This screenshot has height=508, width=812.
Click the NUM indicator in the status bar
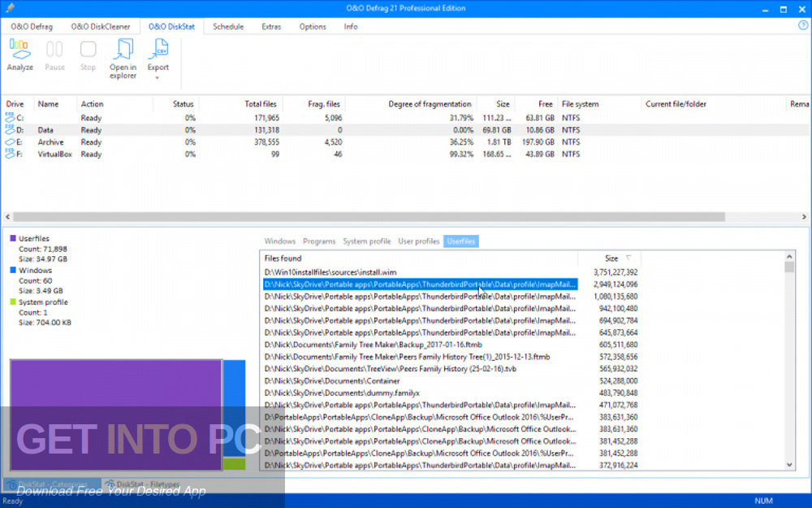[x=763, y=500]
